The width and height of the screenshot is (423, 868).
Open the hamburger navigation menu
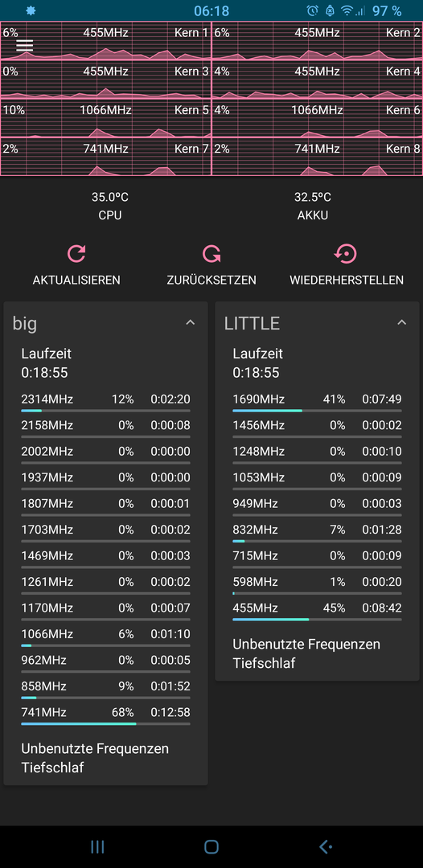25,45
